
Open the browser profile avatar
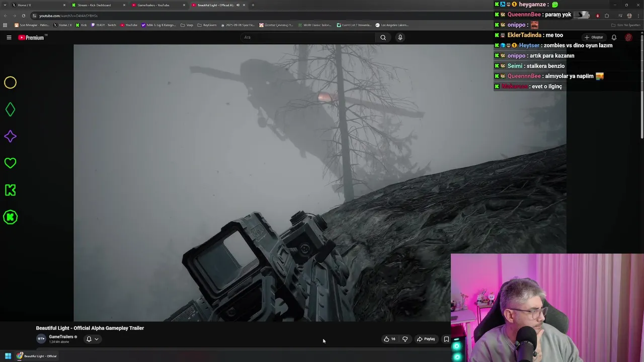click(629, 16)
